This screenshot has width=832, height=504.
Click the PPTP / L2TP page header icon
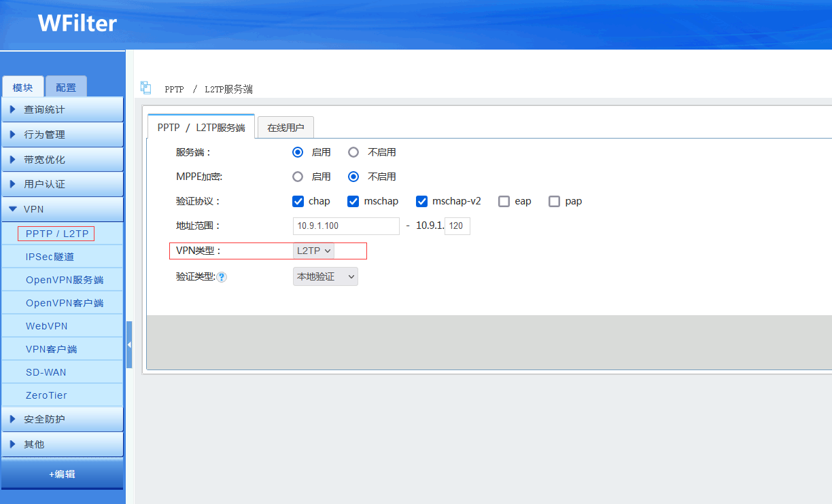point(145,88)
